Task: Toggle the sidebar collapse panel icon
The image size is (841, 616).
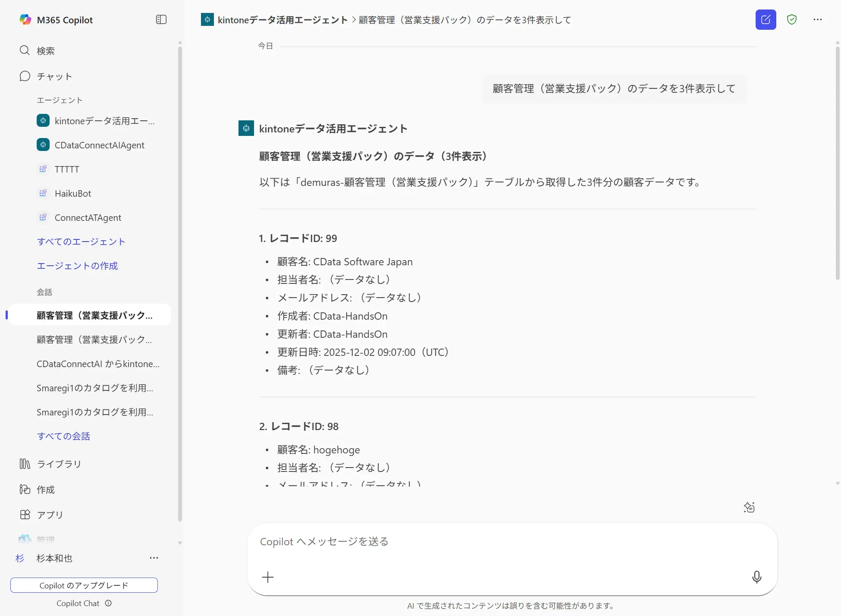Action: 161,20
